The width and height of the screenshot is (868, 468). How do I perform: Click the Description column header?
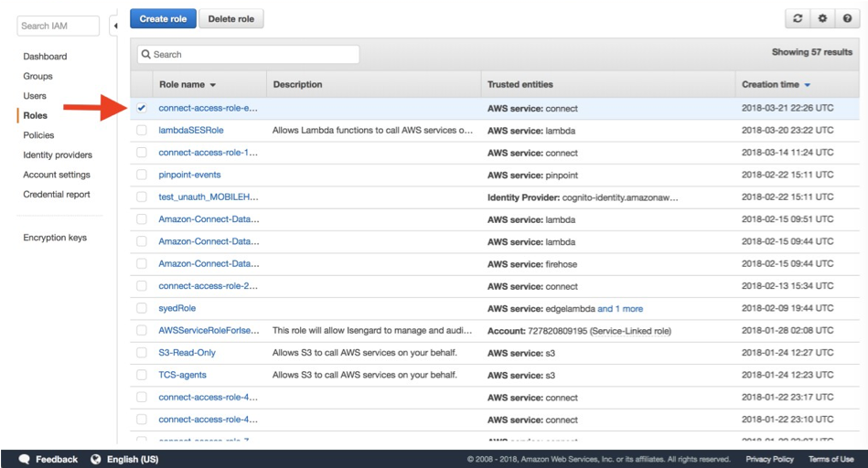pos(297,85)
